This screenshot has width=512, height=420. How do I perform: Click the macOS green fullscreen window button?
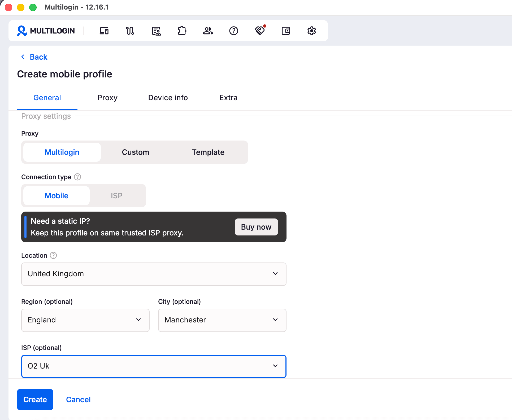(33, 7)
